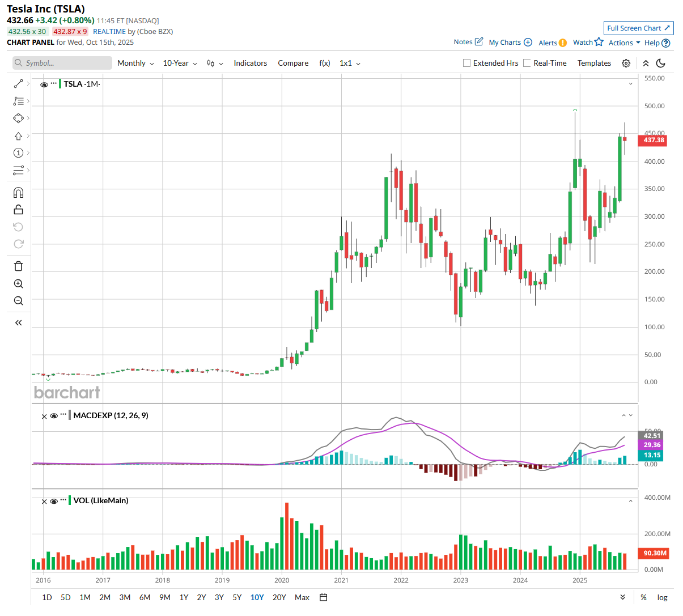Open the drawing list lines tool
Viewport: 683px width, 616px height.
click(x=18, y=171)
